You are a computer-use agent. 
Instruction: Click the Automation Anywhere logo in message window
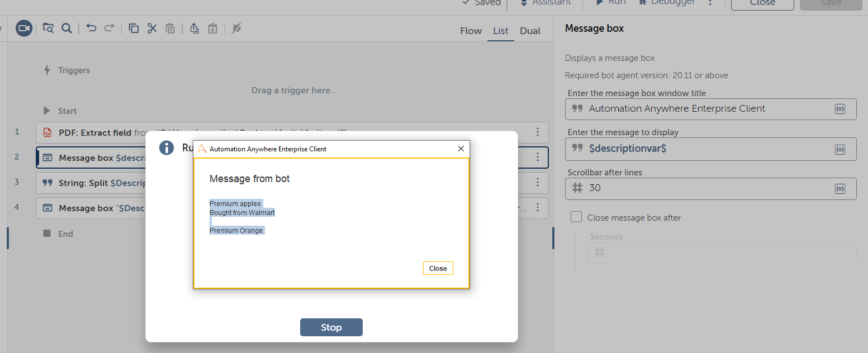[203, 149]
